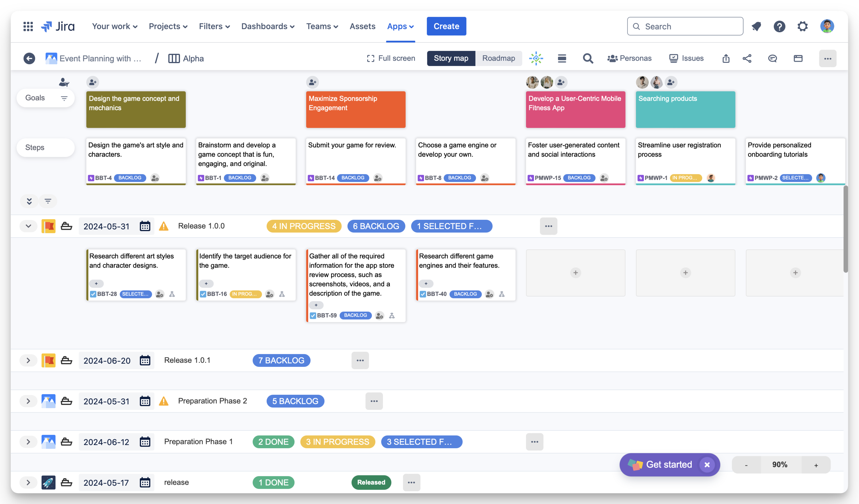
Task: Collapse the Release 1.0.0 row
Action: click(x=28, y=226)
